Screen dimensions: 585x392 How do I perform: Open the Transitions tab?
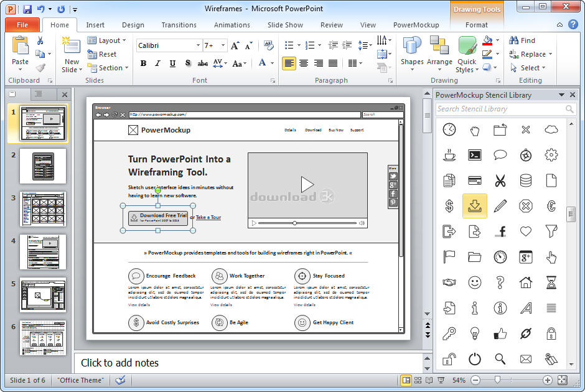click(x=179, y=25)
